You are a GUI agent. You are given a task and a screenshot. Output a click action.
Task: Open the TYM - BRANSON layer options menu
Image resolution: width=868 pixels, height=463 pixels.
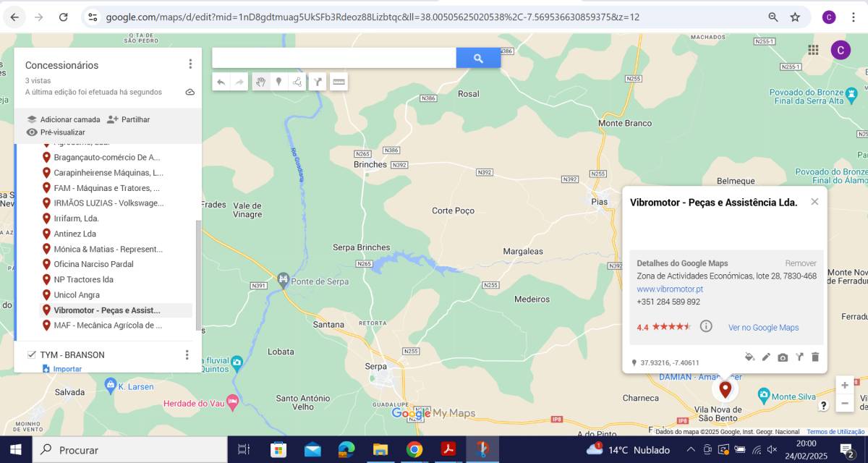point(187,354)
